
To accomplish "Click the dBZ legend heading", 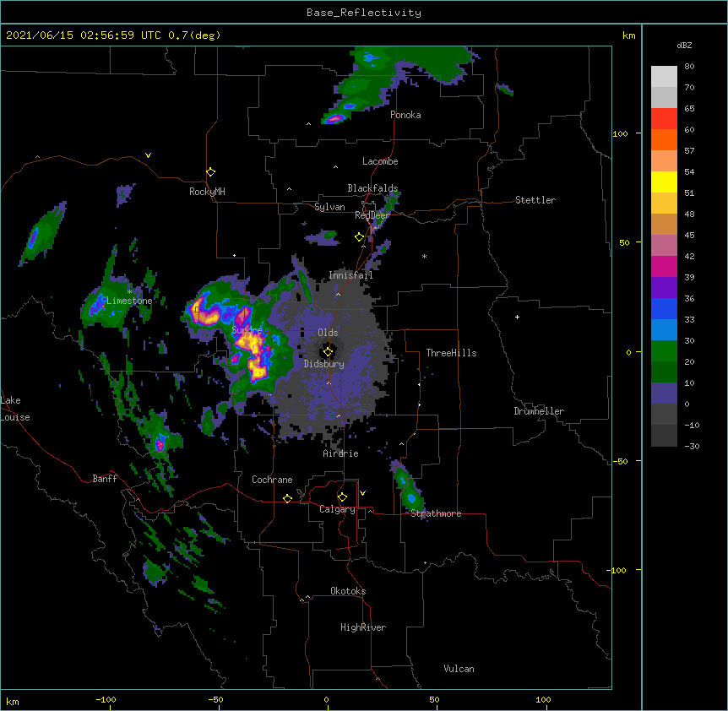I will pos(684,46).
